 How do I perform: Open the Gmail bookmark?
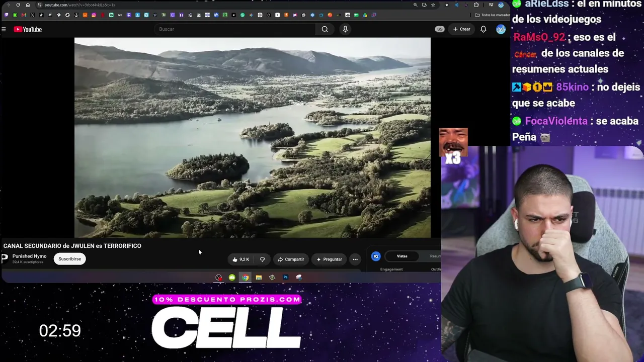pyautogui.click(x=24, y=15)
